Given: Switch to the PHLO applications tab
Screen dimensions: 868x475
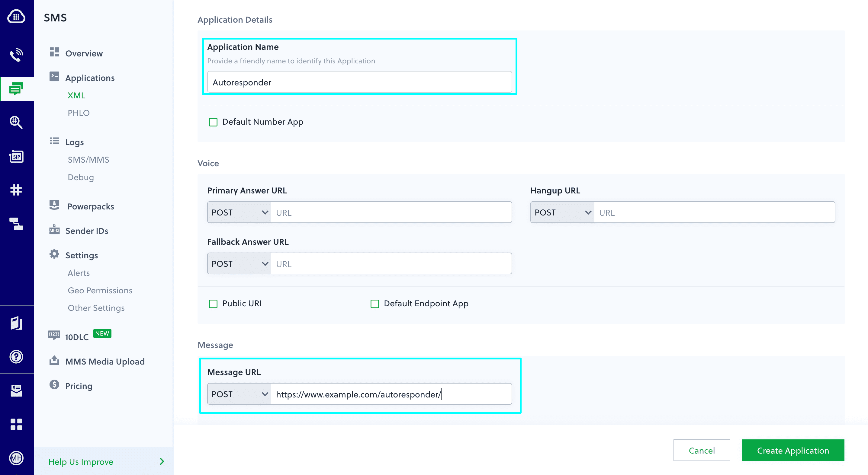Looking at the screenshot, I should [x=79, y=113].
